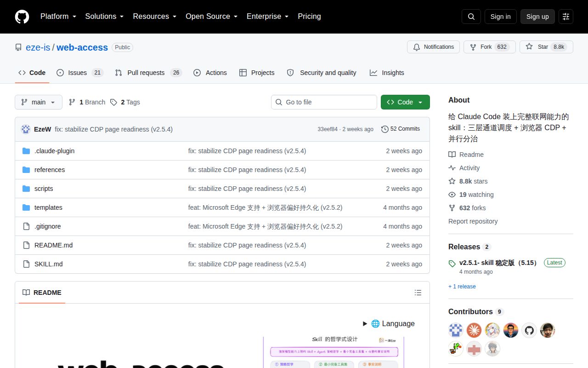
Task: Expand the Enterprise menu
Action: coord(267,17)
